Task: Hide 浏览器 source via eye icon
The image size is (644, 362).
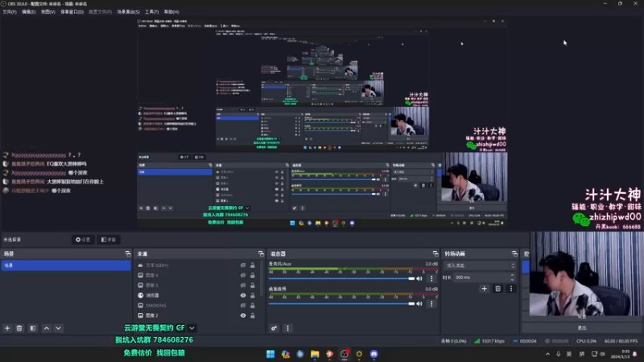Action: click(x=243, y=295)
